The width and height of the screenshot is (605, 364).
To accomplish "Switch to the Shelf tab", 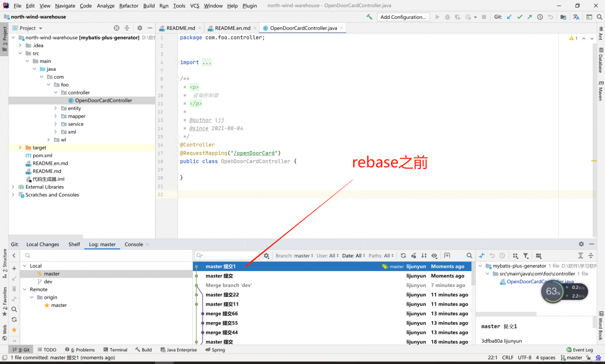I will pos(74,244).
